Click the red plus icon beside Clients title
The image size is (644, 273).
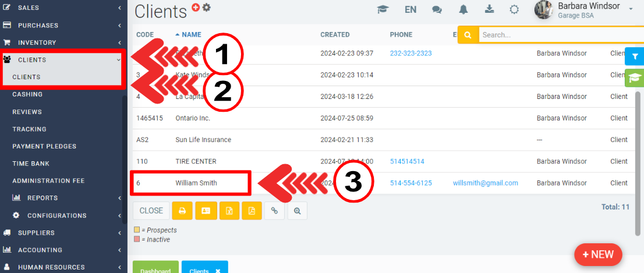(x=196, y=8)
